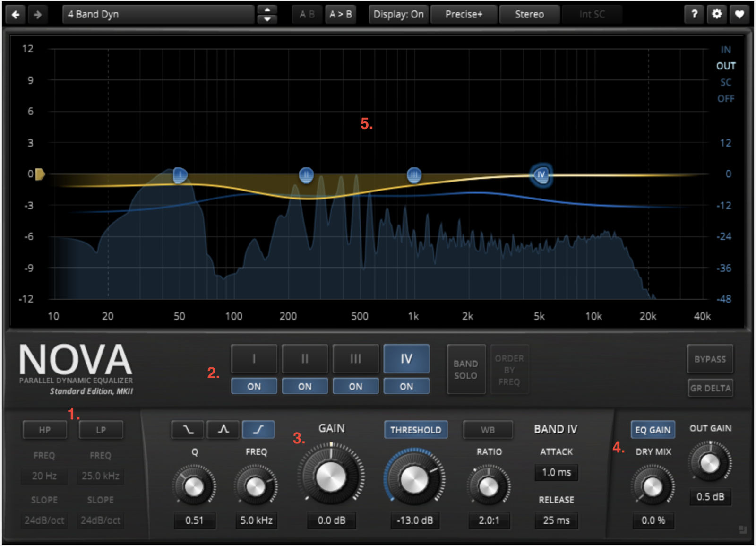Toggle the WB wideband button
The image size is (756, 546).
pos(488,430)
